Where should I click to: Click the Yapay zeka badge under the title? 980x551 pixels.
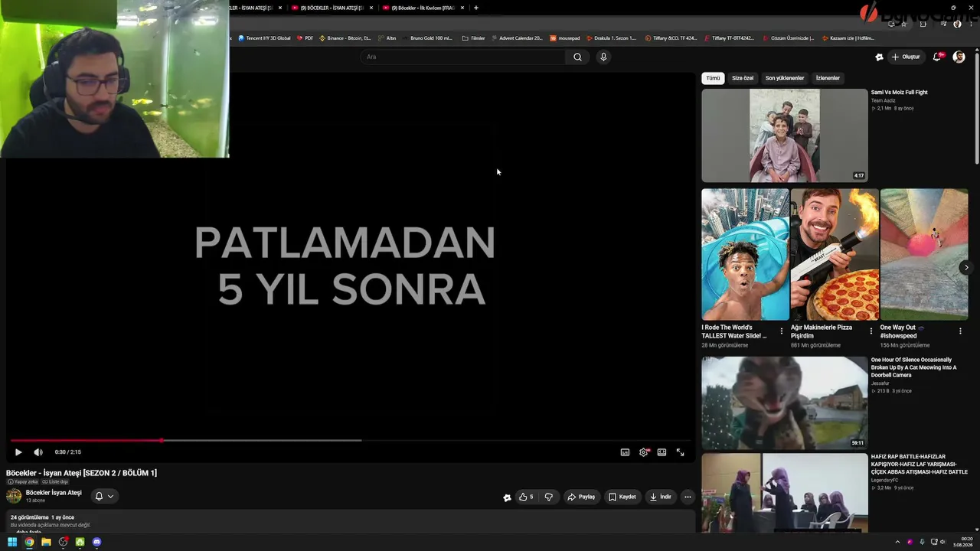click(x=23, y=482)
